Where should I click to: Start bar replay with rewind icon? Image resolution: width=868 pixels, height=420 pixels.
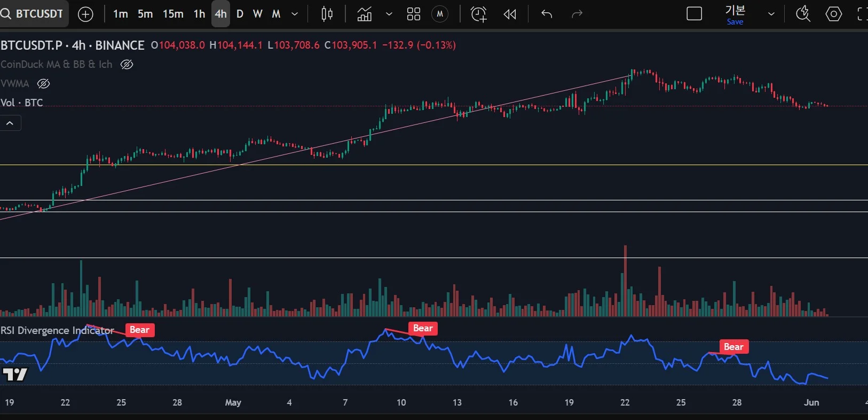pyautogui.click(x=510, y=14)
